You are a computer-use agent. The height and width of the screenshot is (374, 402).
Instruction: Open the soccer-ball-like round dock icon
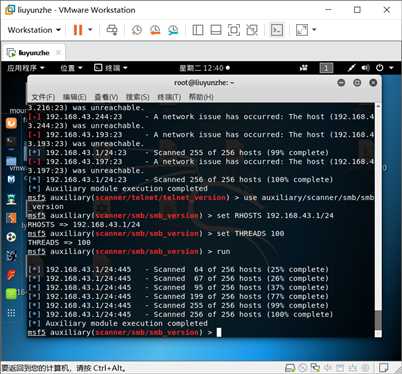point(11,237)
